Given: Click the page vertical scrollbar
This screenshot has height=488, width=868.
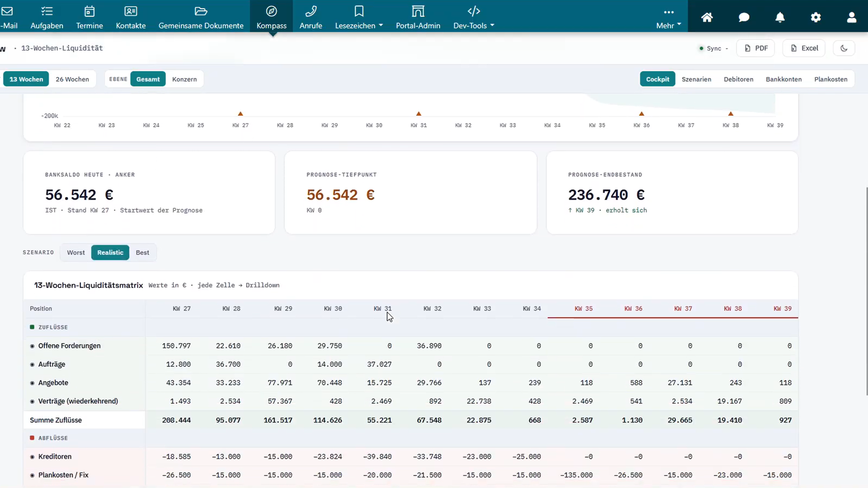Looking at the screenshot, I should click(866, 291).
